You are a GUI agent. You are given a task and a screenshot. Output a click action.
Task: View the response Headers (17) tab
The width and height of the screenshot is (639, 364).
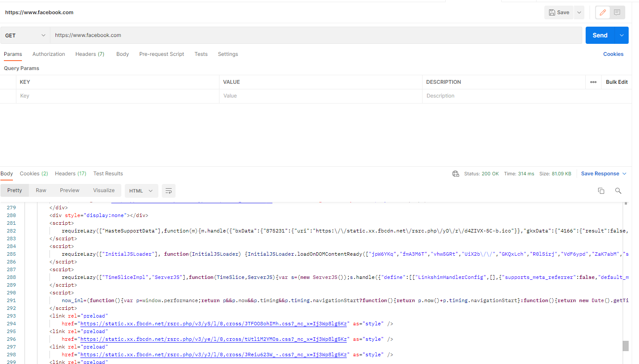tap(71, 174)
